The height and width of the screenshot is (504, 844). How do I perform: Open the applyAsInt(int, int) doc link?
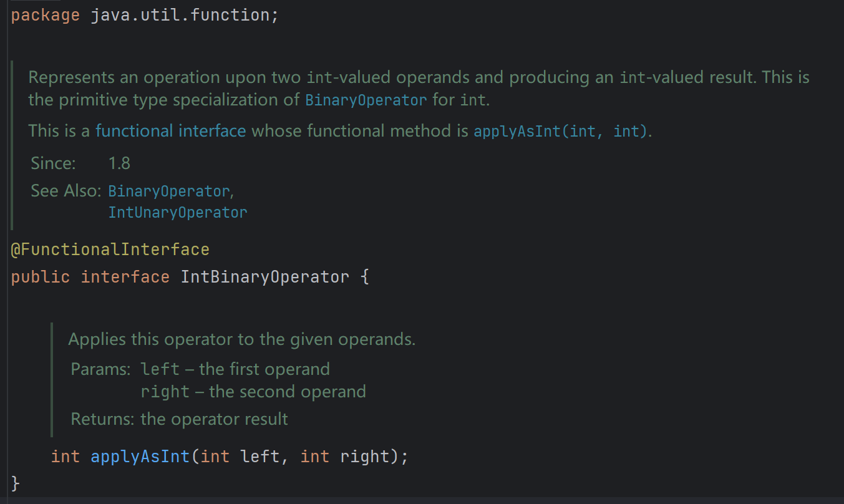(561, 132)
